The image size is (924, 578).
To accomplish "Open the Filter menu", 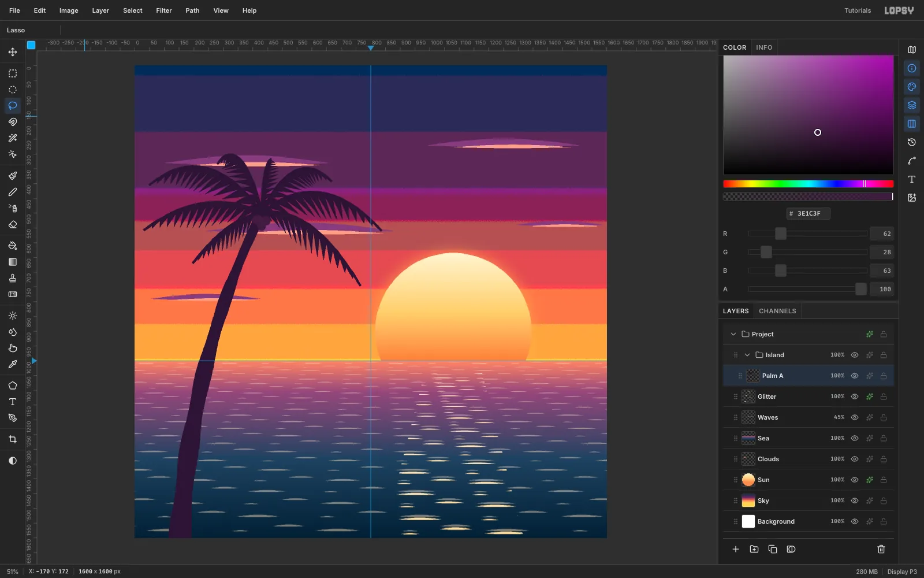I will point(164,10).
